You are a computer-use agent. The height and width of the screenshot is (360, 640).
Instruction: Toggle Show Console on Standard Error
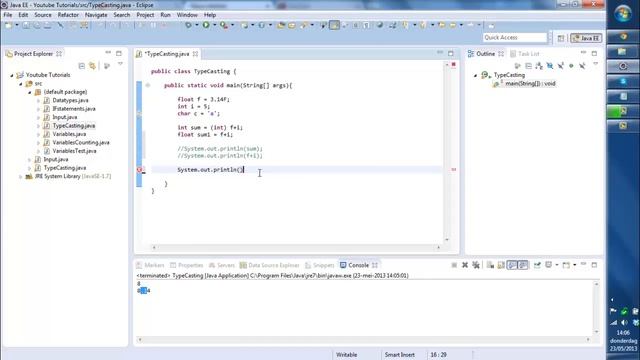[x=523, y=265]
